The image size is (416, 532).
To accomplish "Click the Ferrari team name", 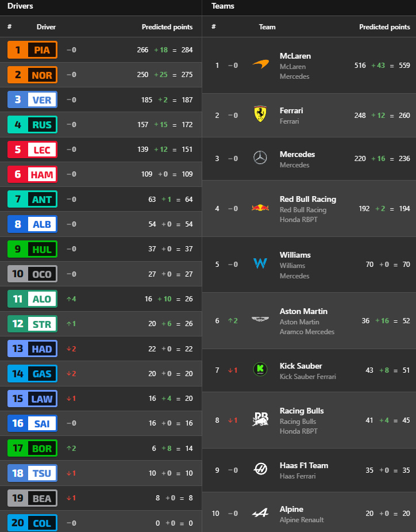I will tap(291, 110).
